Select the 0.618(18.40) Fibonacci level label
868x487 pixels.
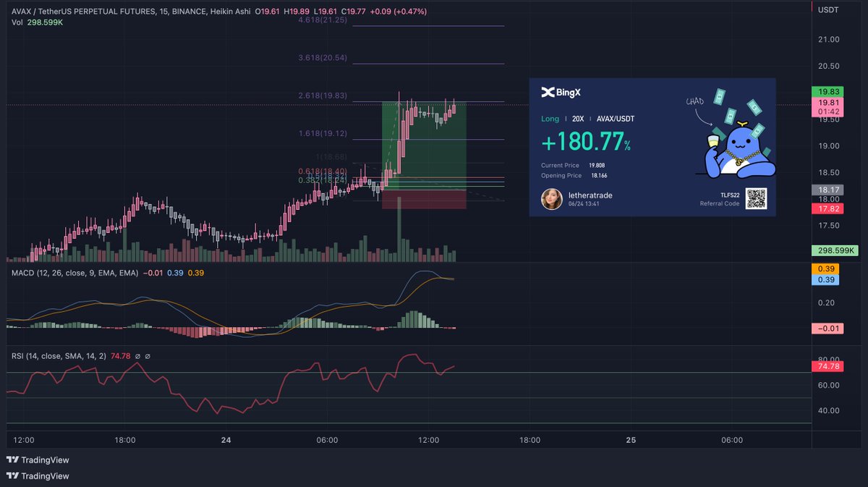pyautogui.click(x=323, y=171)
